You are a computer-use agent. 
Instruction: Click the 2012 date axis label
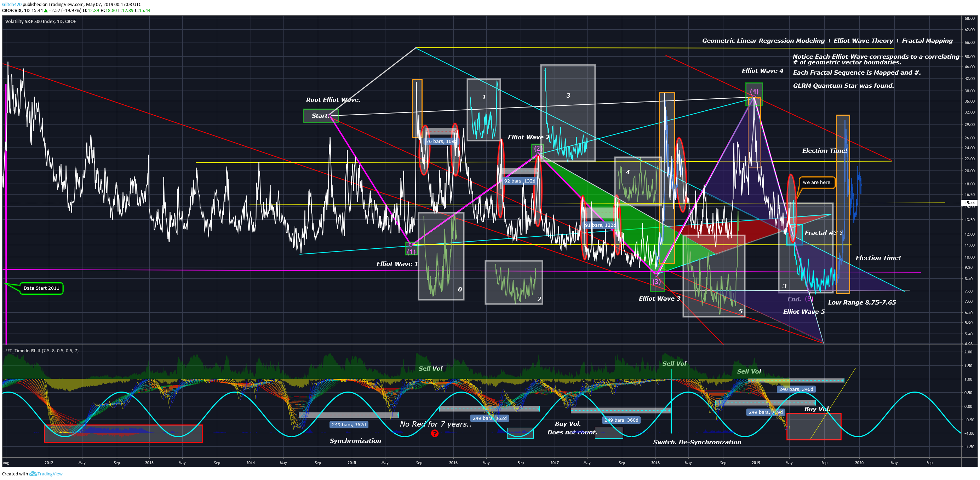coord(49,463)
